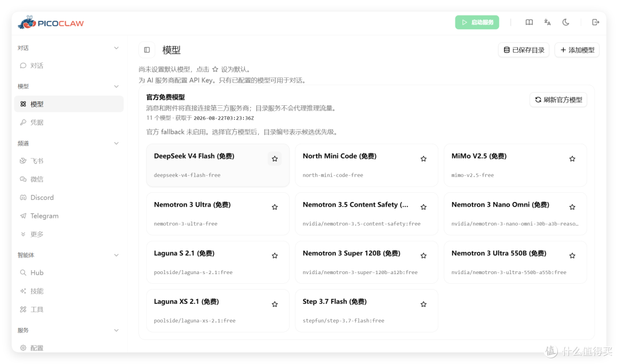Screen dimensions: 618x364
Task: Open the Discord channel
Action: pyautogui.click(x=69, y=197)
